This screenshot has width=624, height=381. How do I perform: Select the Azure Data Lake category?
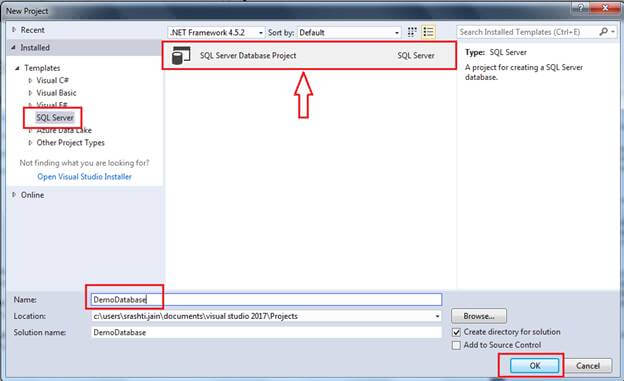point(64,130)
